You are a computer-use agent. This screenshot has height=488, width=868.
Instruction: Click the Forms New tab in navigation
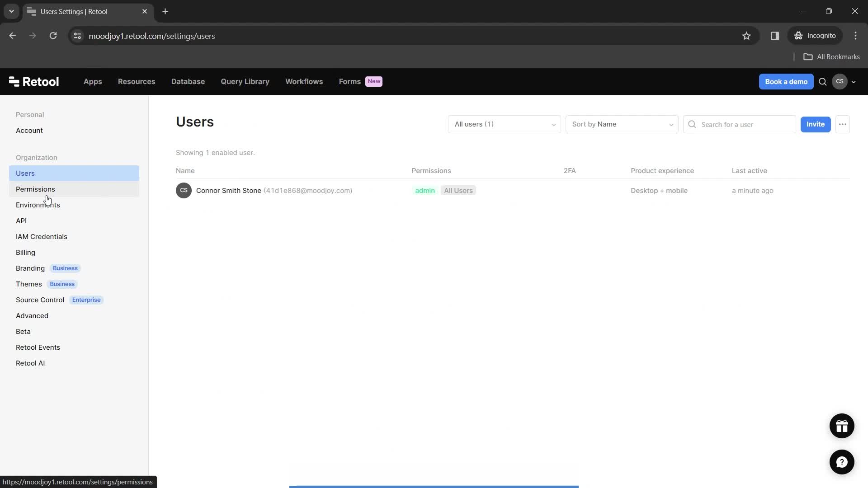[x=359, y=82]
